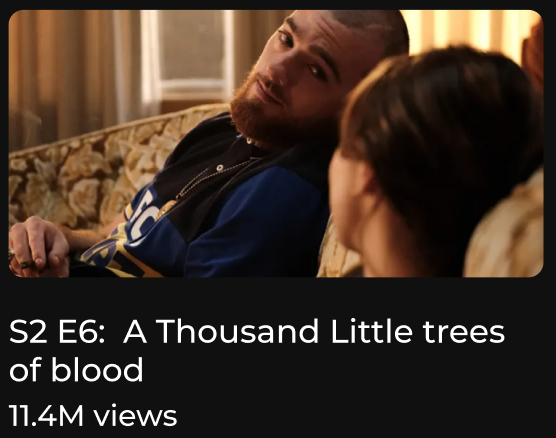Select the 'S2 E6:' episode prefix label

click(x=57, y=331)
